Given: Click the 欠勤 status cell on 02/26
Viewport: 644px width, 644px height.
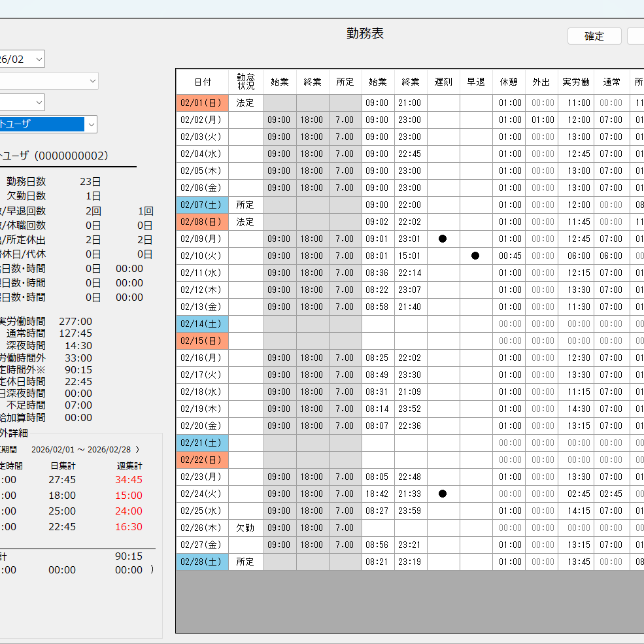Looking at the screenshot, I should [x=246, y=528].
